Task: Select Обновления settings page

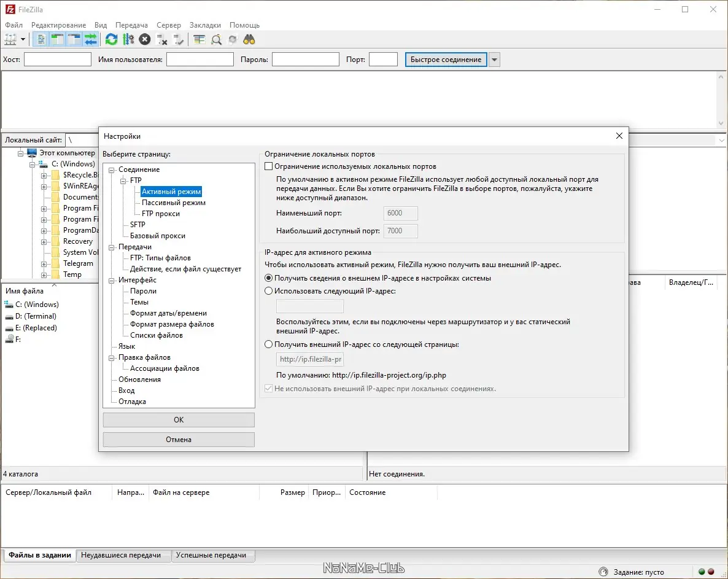Action: point(139,379)
